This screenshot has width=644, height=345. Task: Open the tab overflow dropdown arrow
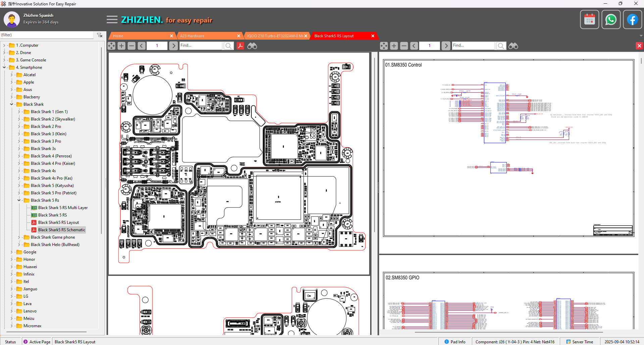641,36
